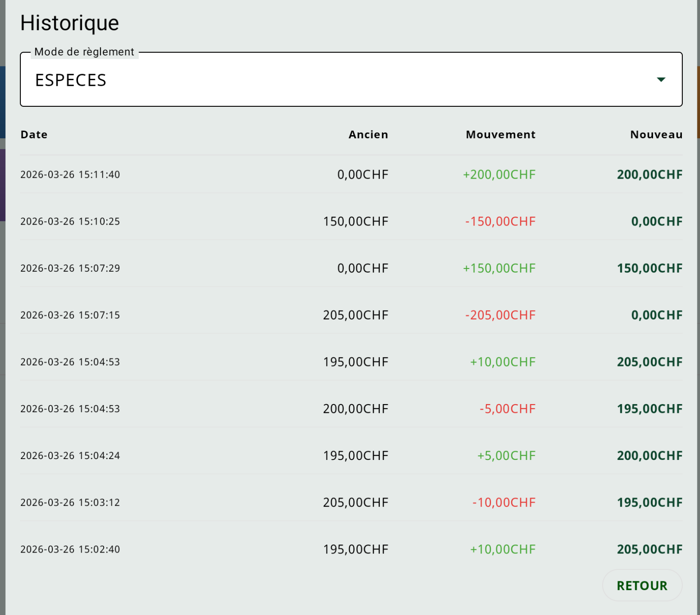Select the entry dated 2026-03-26 15:07:29
Image resolution: width=700 pixels, height=615 pixels.
70,269
